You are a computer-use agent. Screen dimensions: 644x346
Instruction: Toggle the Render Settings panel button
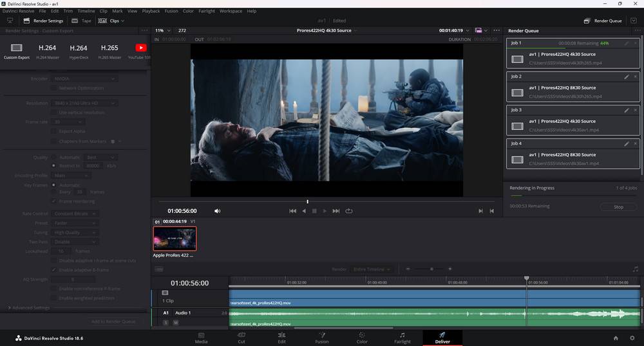pos(43,21)
